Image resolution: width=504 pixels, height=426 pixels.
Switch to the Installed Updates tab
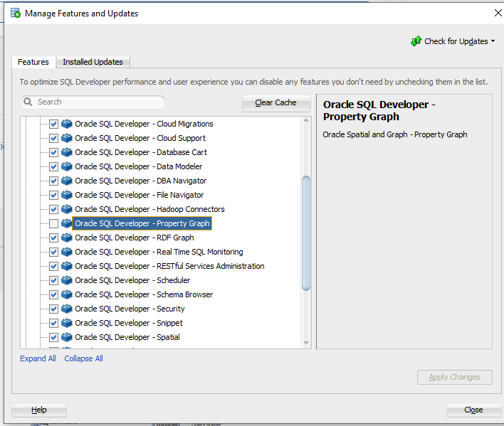coord(93,62)
